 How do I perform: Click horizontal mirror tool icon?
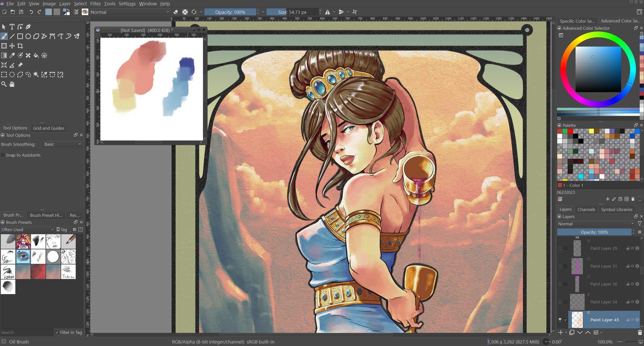click(x=328, y=12)
